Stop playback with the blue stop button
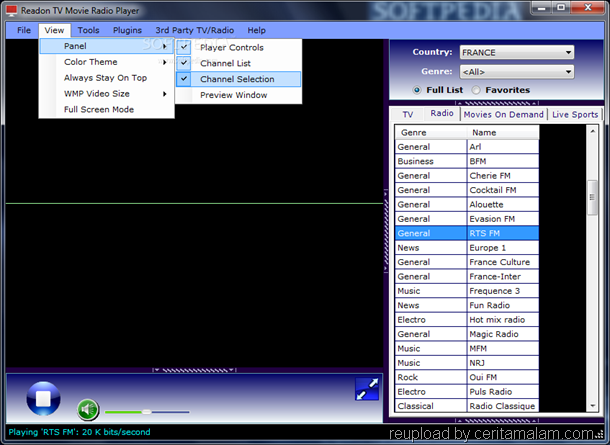The image size is (610, 445). (43, 398)
